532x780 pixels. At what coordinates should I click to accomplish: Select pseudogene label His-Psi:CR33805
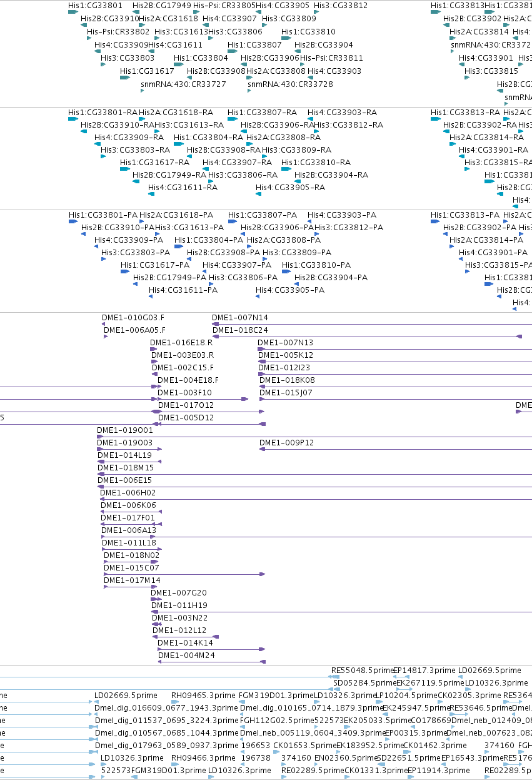point(224,6)
